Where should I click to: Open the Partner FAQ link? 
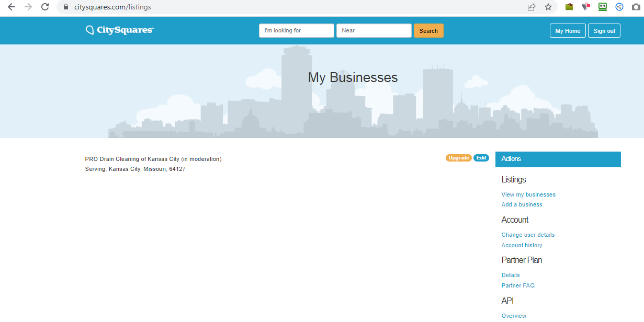click(x=518, y=285)
